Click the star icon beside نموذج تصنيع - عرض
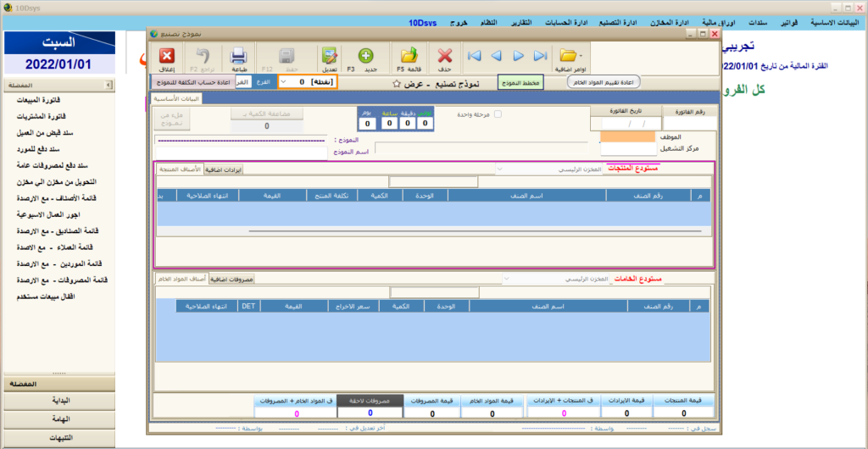The width and height of the screenshot is (868, 449). [x=397, y=84]
